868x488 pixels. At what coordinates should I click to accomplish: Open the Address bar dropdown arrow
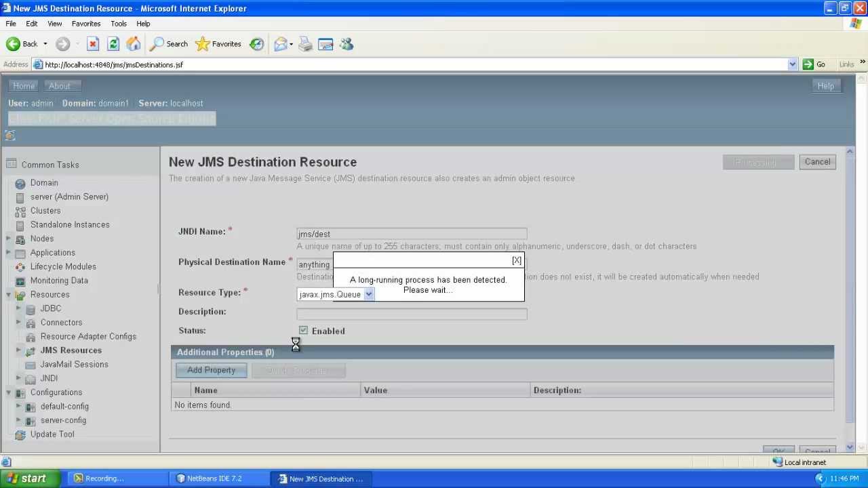[793, 64]
